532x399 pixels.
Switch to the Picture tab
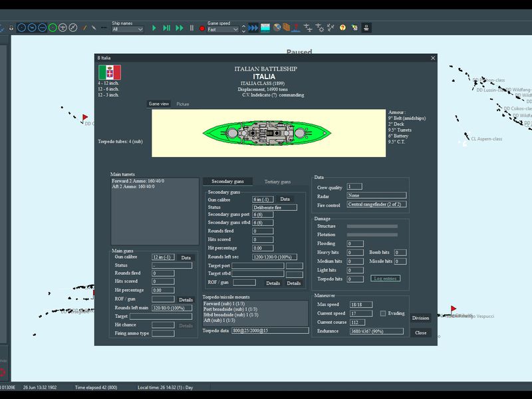tap(182, 104)
